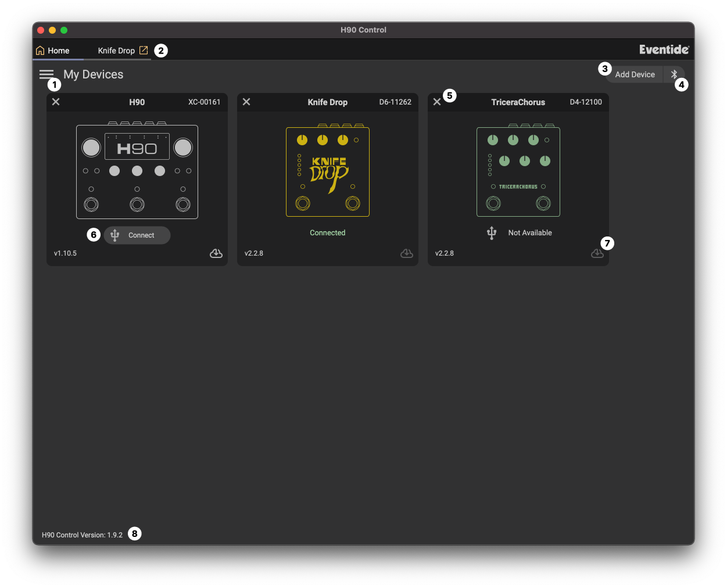Switch to the Home tab
727x588 pixels.
pyautogui.click(x=53, y=51)
